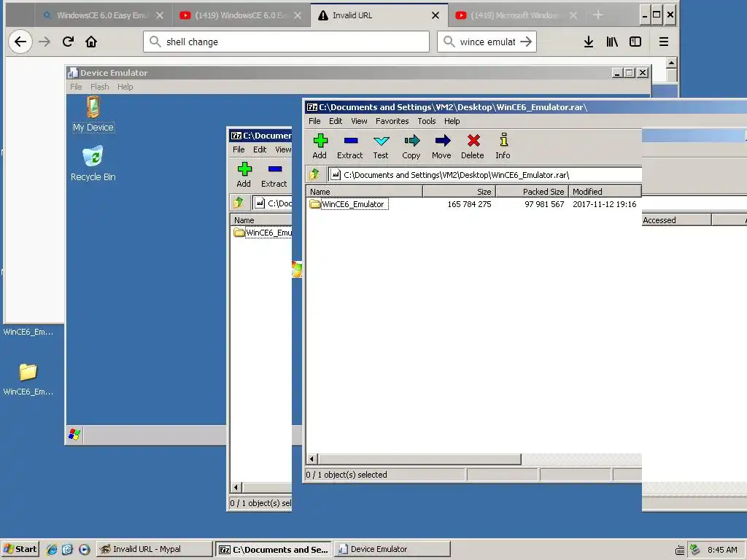The image size is (747, 560).
Task: Switch to Invalid URL - Mypal taskbar button
Action: [154, 549]
